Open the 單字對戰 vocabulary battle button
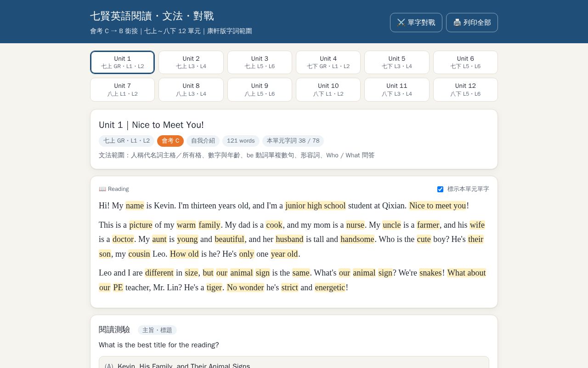The height and width of the screenshot is (368, 588). click(x=416, y=23)
